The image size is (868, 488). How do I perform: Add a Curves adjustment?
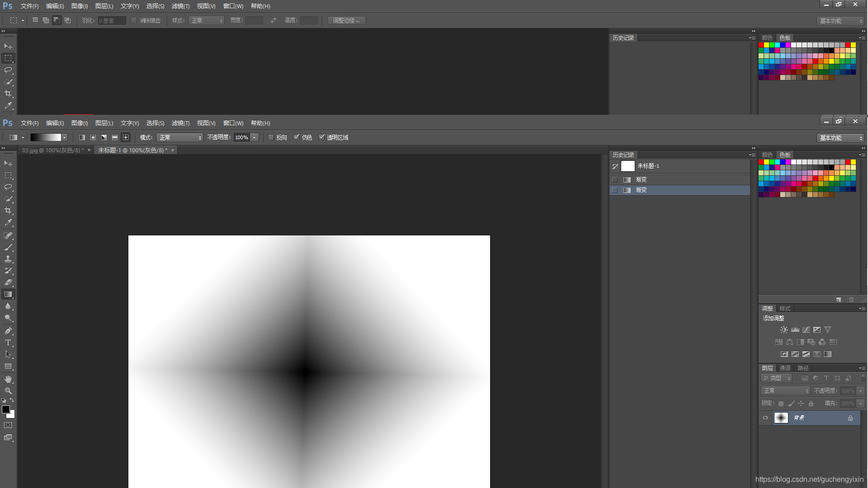(x=806, y=330)
